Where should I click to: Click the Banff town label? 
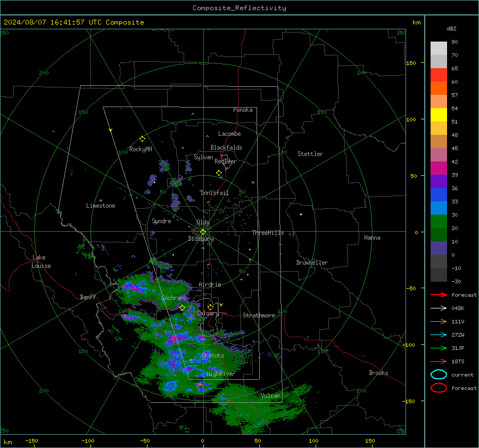(x=88, y=297)
